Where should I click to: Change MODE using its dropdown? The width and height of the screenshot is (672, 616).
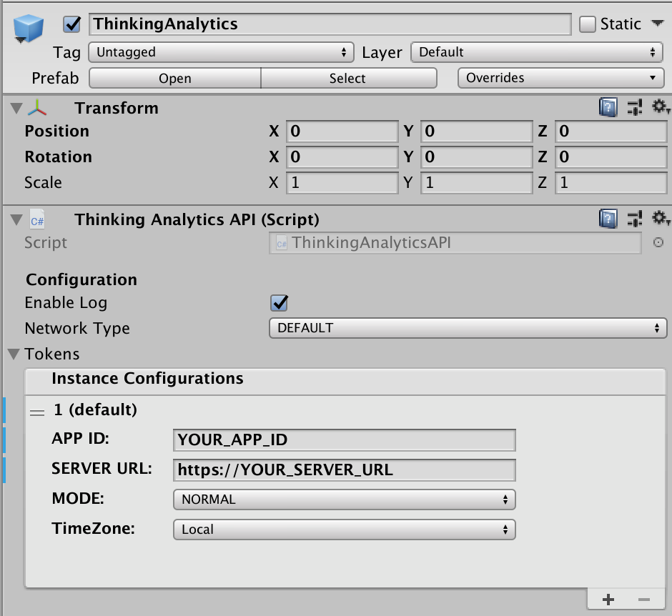tap(343, 498)
